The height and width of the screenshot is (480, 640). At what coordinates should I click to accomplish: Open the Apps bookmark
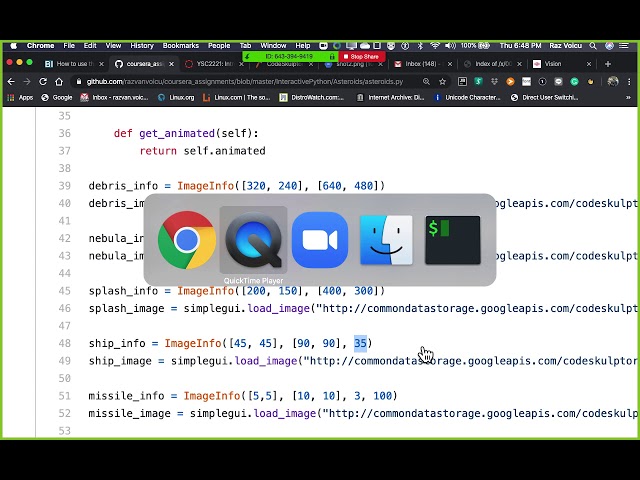click(x=20, y=98)
